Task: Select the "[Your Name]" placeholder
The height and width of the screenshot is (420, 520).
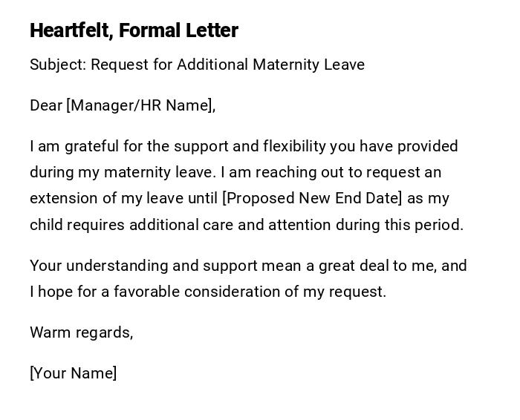Action: coord(74,373)
